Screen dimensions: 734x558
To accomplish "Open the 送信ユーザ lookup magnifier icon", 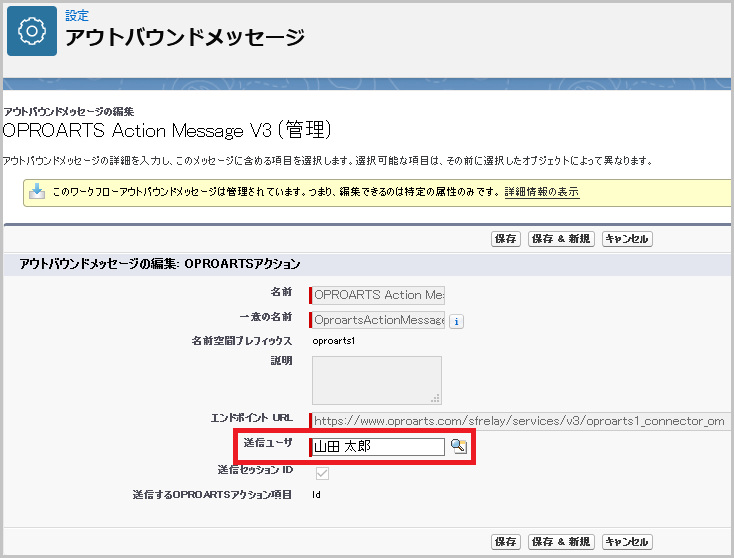I will pos(459,447).
